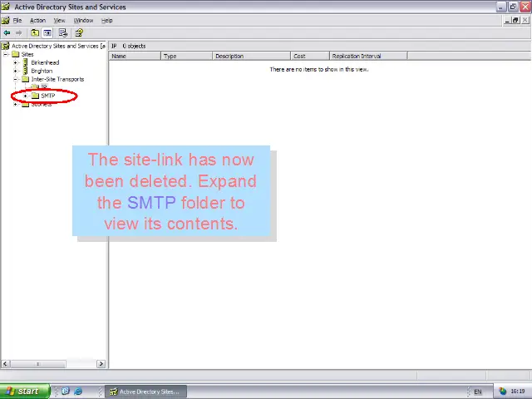
Task: Click the Up one level folder icon
Action: click(35, 33)
